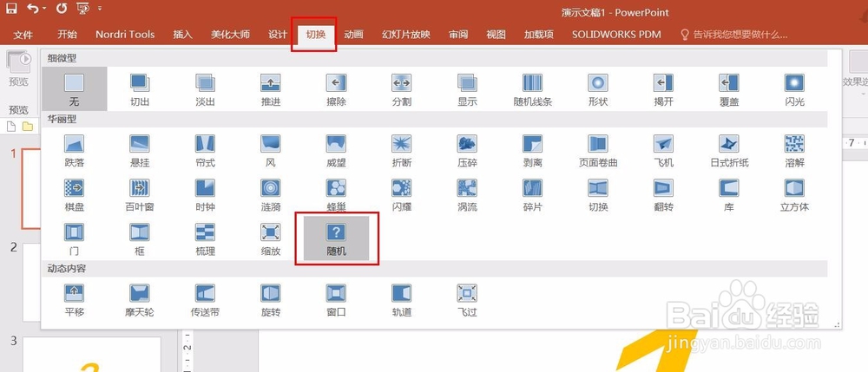Screen dimensions: 868x372
Task: Open the SOLIDWORKS PDM tab
Action: coord(616,35)
